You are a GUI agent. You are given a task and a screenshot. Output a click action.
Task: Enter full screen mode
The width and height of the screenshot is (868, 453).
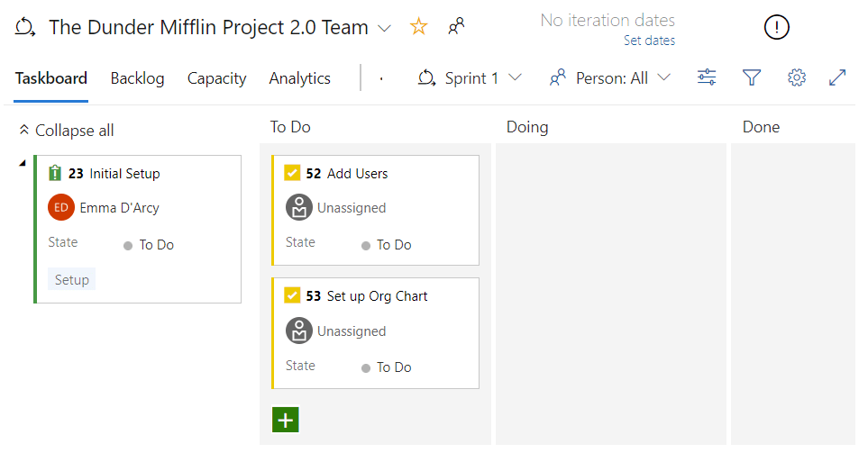(x=837, y=78)
